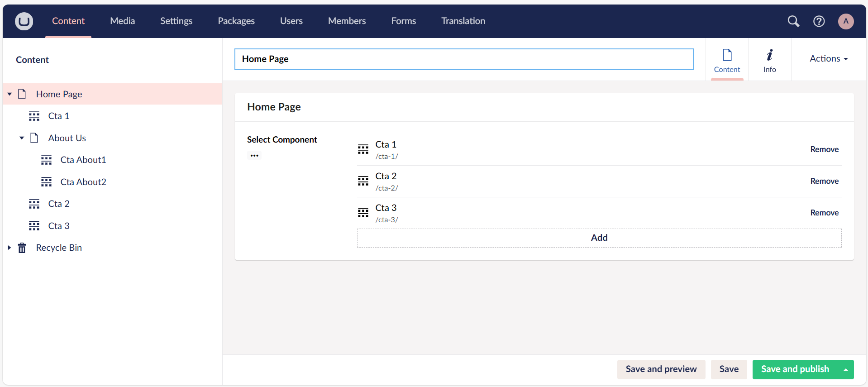Focus the Home Page name field
This screenshot has height=387, width=868.
point(464,59)
